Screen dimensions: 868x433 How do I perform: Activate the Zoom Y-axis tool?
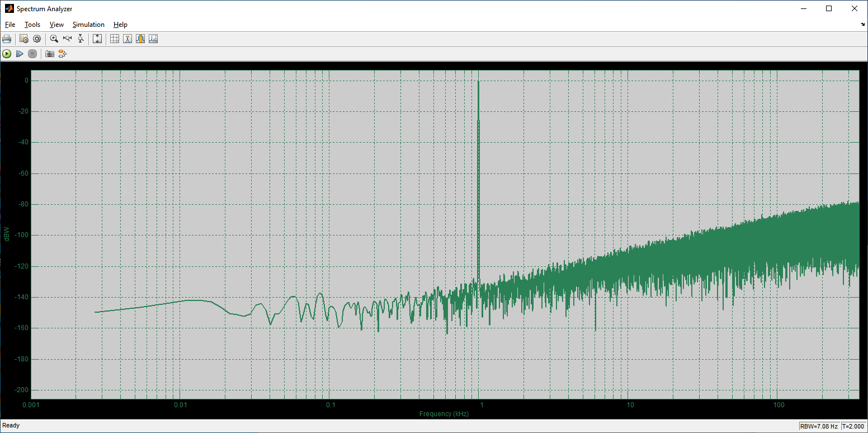81,39
